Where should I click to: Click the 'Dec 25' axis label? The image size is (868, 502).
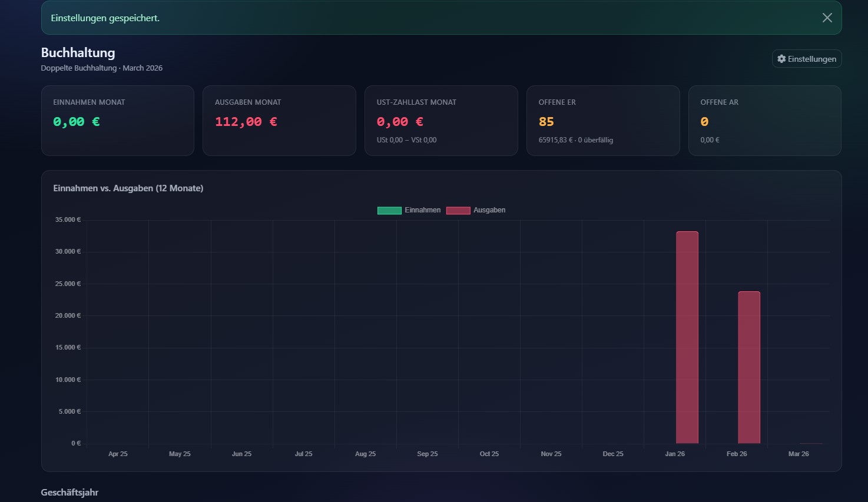pyautogui.click(x=613, y=454)
